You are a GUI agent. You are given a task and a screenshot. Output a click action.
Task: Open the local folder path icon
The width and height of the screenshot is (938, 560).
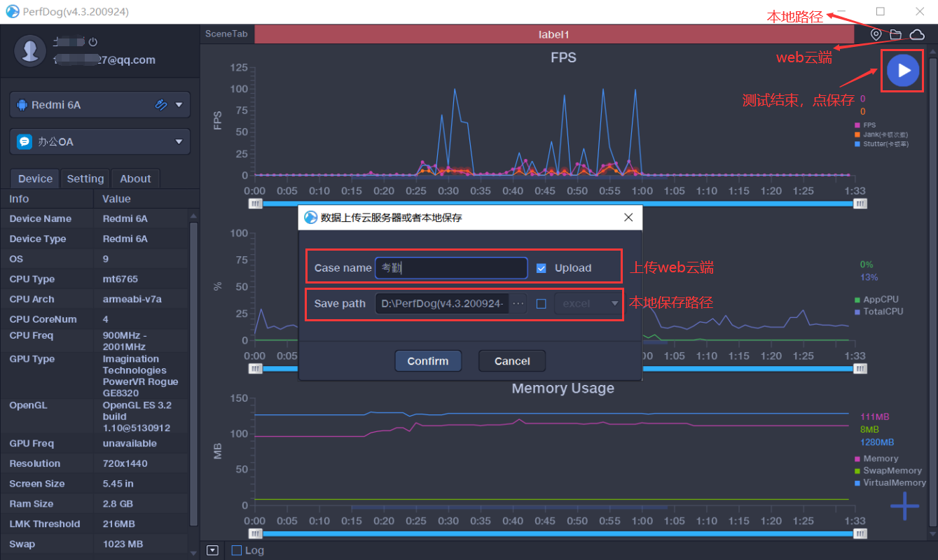(895, 34)
